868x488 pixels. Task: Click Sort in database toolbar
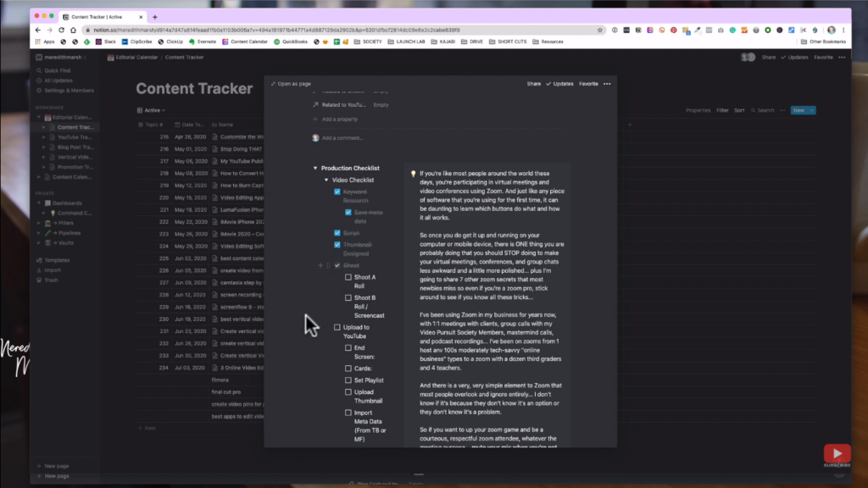click(739, 111)
